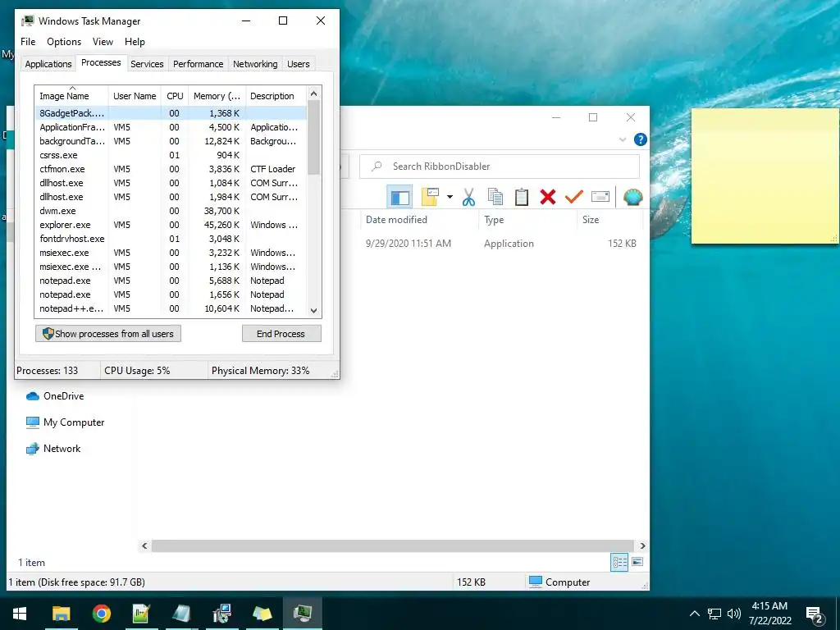Click the Paste clipboard icon
This screenshot has height=630, width=840.
(x=521, y=197)
